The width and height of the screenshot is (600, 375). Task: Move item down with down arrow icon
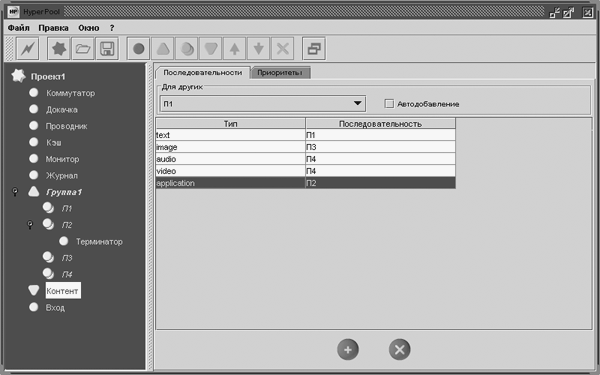[x=259, y=49]
